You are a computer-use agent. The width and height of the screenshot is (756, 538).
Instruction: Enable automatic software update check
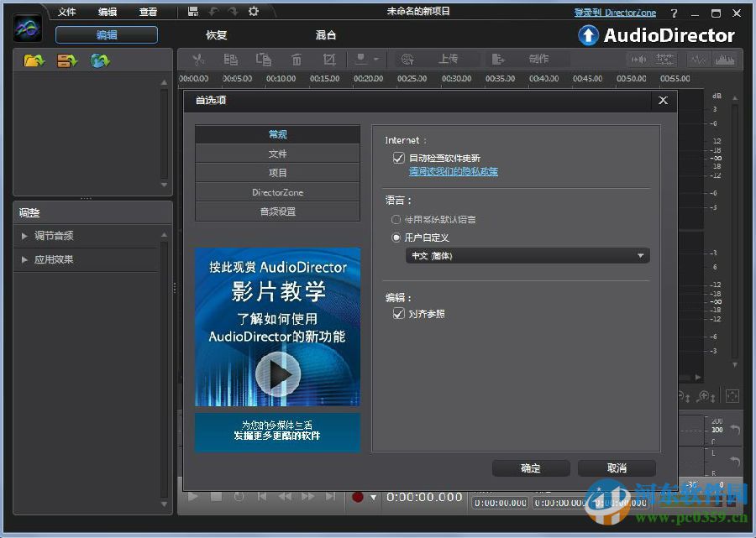(399, 157)
